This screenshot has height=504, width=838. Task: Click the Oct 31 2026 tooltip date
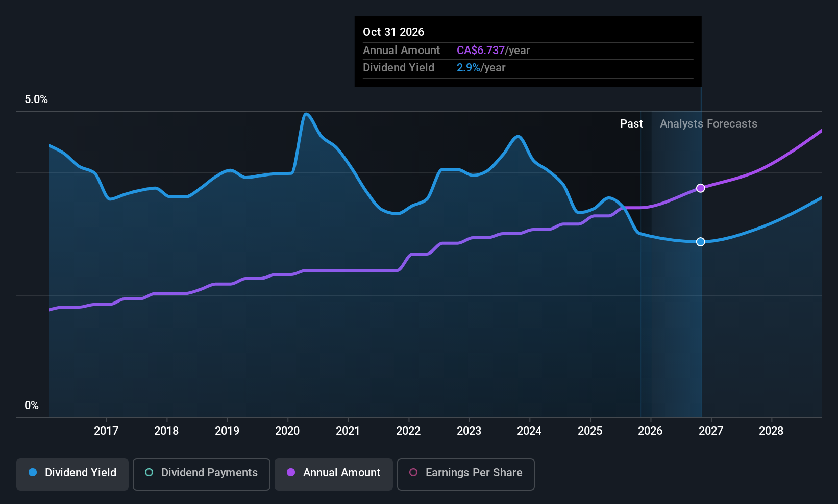coord(393,32)
